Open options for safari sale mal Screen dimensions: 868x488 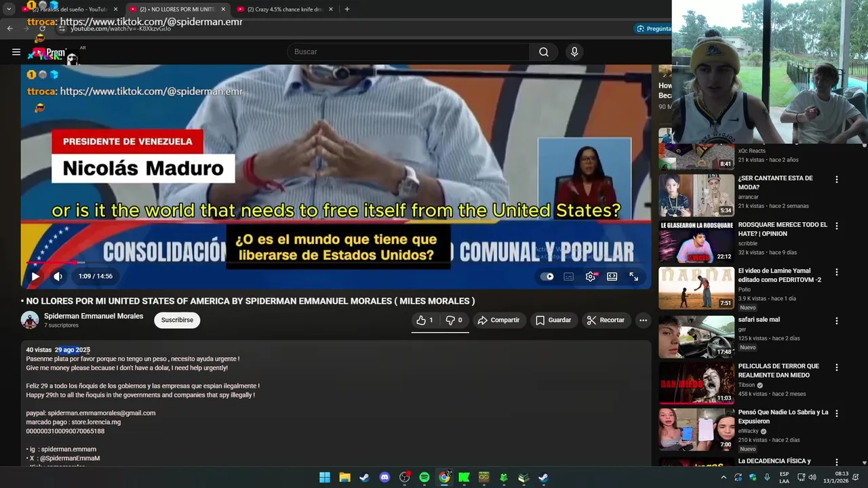click(x=836, y=321)
